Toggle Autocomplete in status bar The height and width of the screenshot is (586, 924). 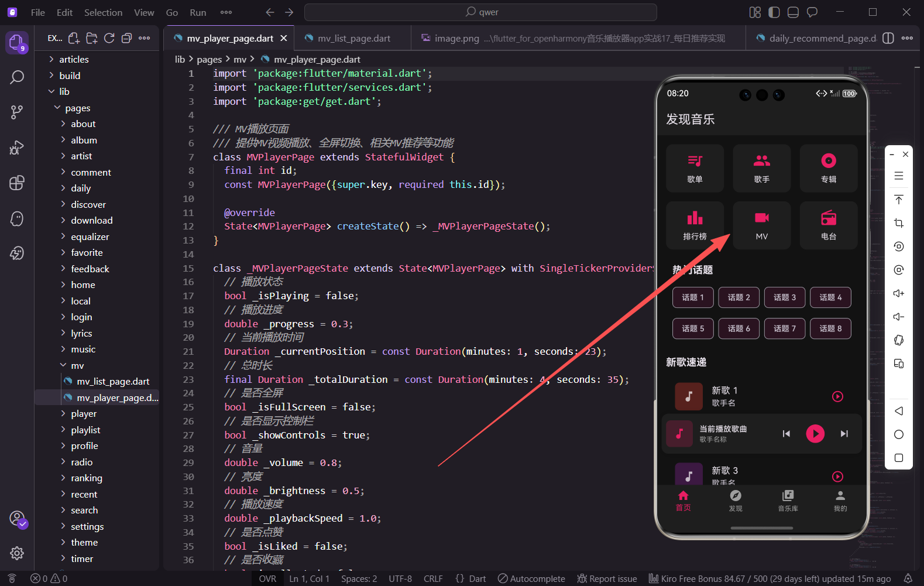(531, 578)
